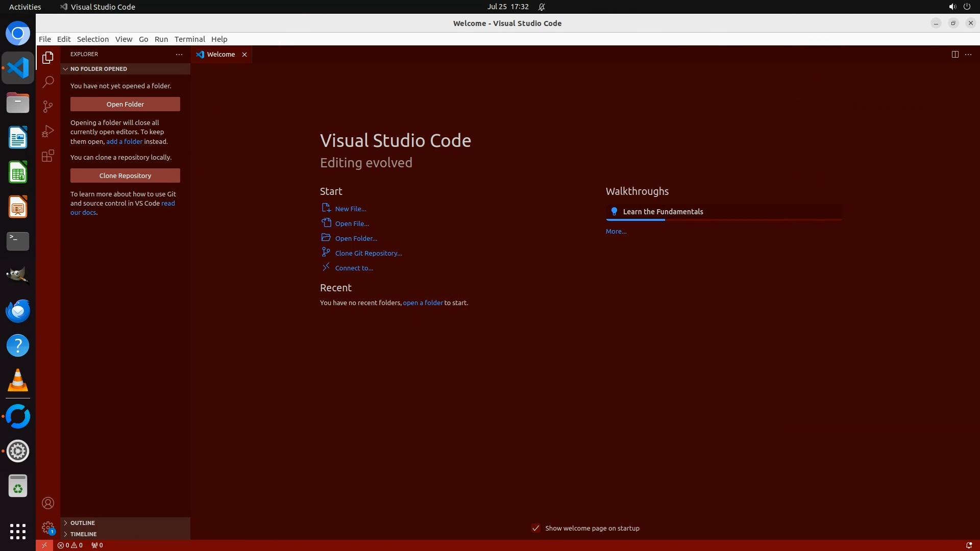The height and width of the screenshot is (551, 980).
Task: Click the Clone Git Repository link
Action: coord(368,253)
